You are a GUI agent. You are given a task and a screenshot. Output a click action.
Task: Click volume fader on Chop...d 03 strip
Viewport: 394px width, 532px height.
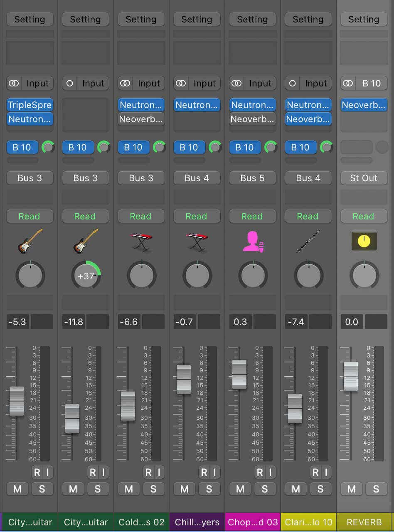(239, 374)
